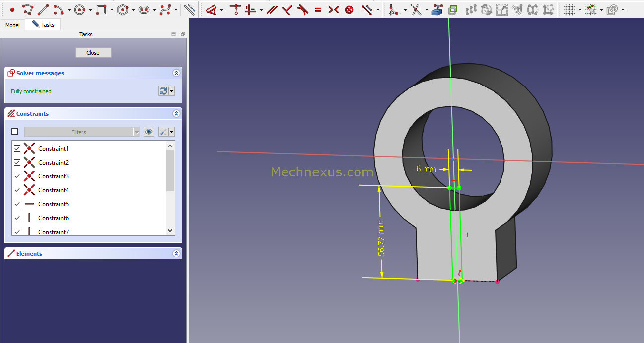Viewport: 644px width, 343px height.
Task: Toggle the Constraint1 checkbox off
Action: [x=17, y=148]
